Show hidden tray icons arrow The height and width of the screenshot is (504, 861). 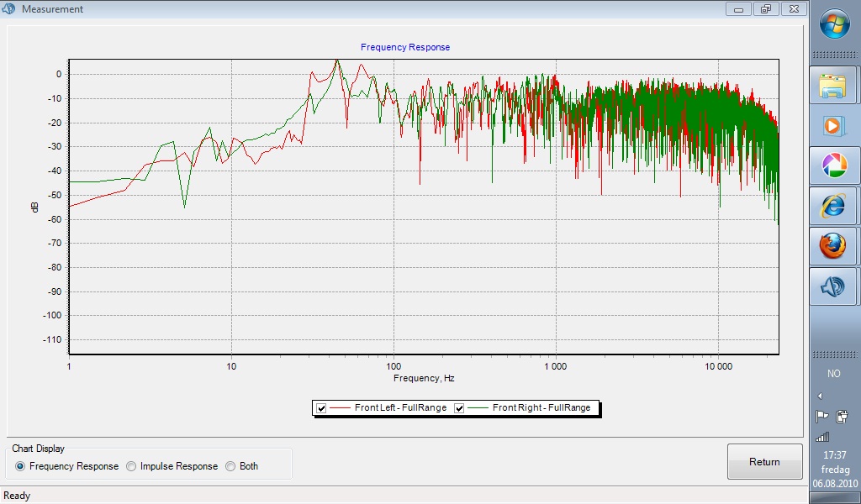[x=820, y=396]
